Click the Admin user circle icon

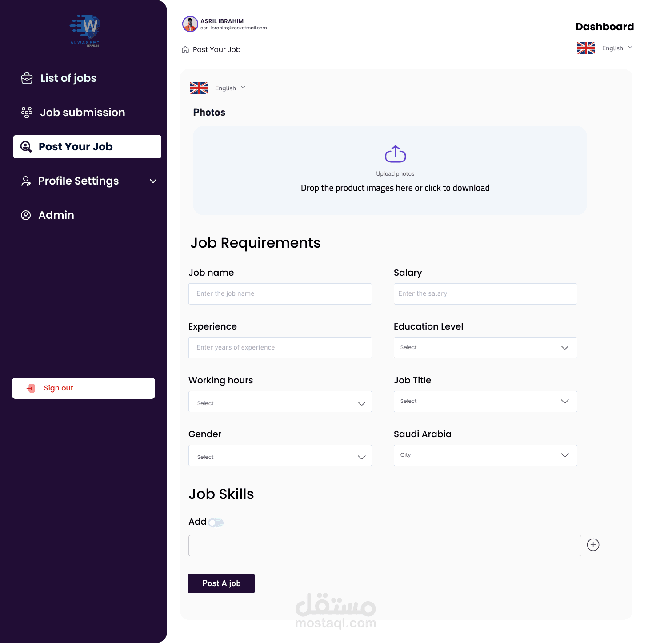pos(26,215)
